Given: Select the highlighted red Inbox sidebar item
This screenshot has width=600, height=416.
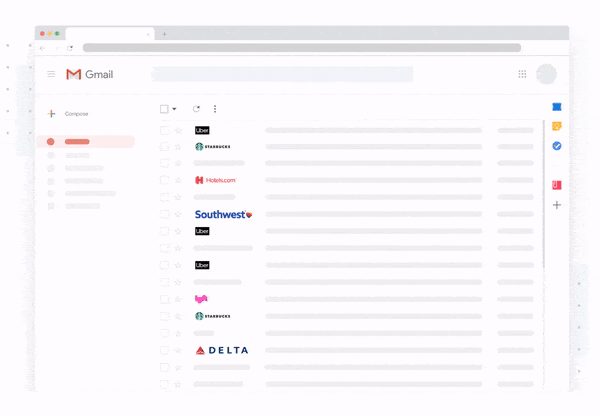Looking at the screenshot, I should click(x=86, y=142).
